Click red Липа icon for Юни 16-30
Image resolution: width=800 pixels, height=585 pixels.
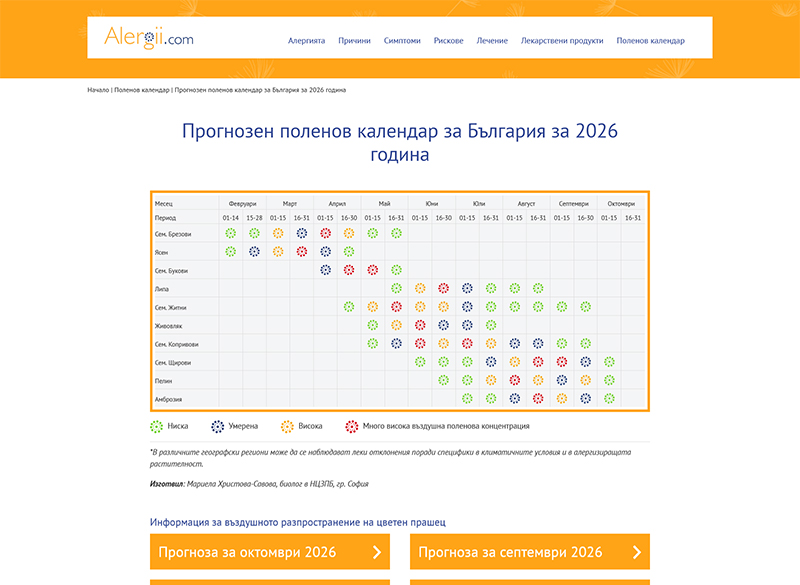(x=443, y=288)
